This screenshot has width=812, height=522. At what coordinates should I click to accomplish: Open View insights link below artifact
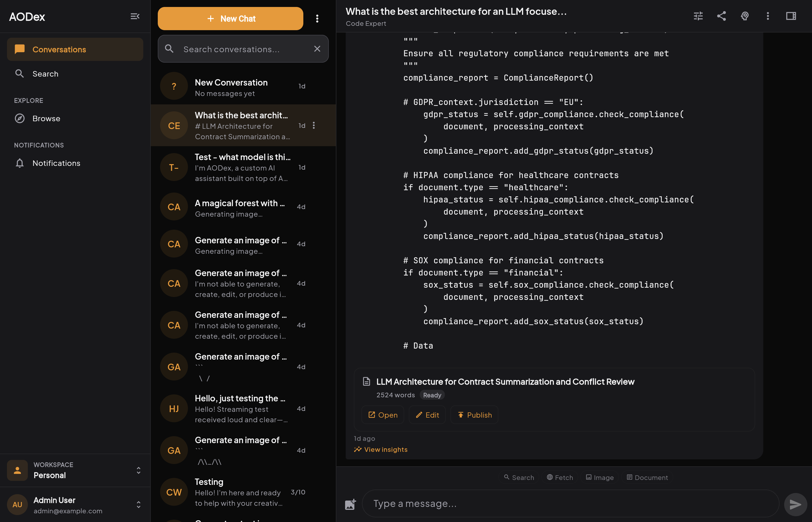pyautogui.click(x=380, y=449)
